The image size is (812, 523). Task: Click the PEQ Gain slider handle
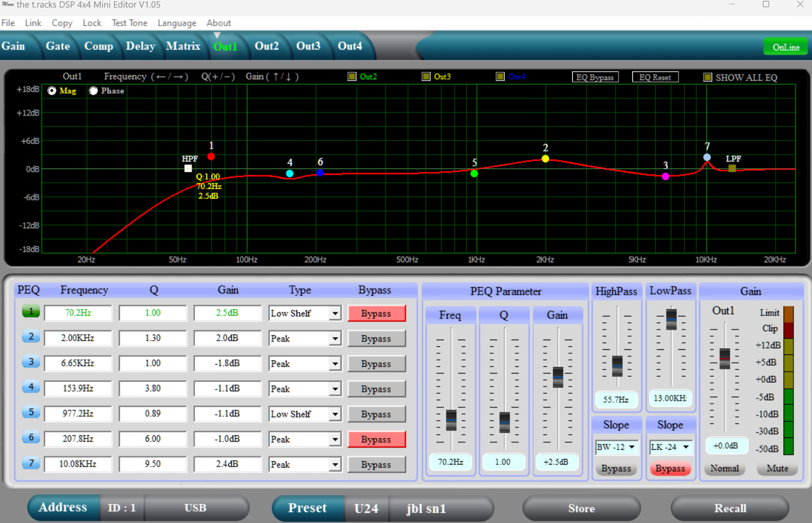point(558,377)
